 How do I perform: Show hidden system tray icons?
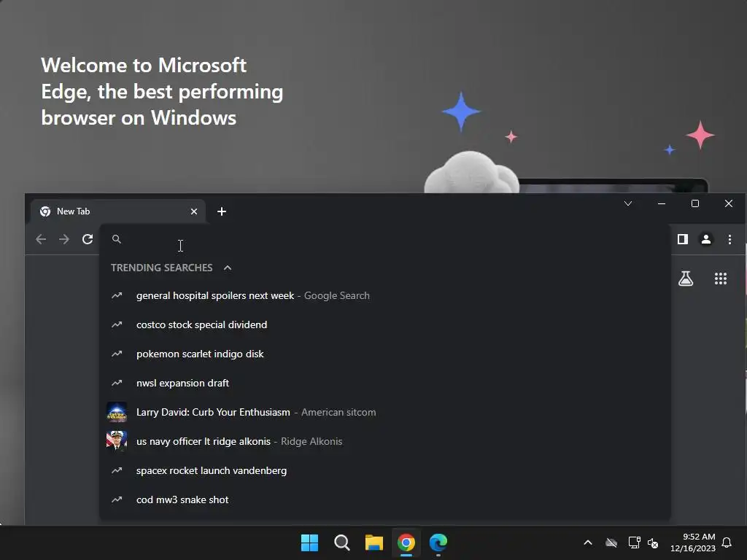(588, 542)
